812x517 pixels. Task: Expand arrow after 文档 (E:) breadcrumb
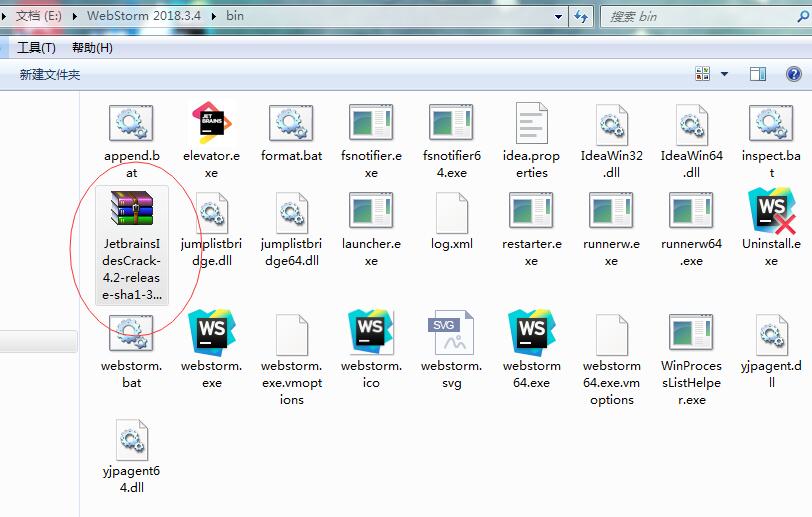tap(75, 16)
